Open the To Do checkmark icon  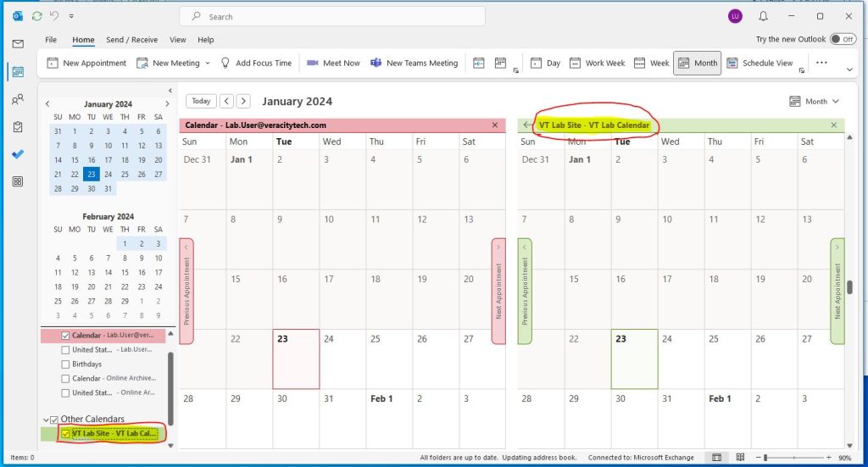(x=18, y=154)
